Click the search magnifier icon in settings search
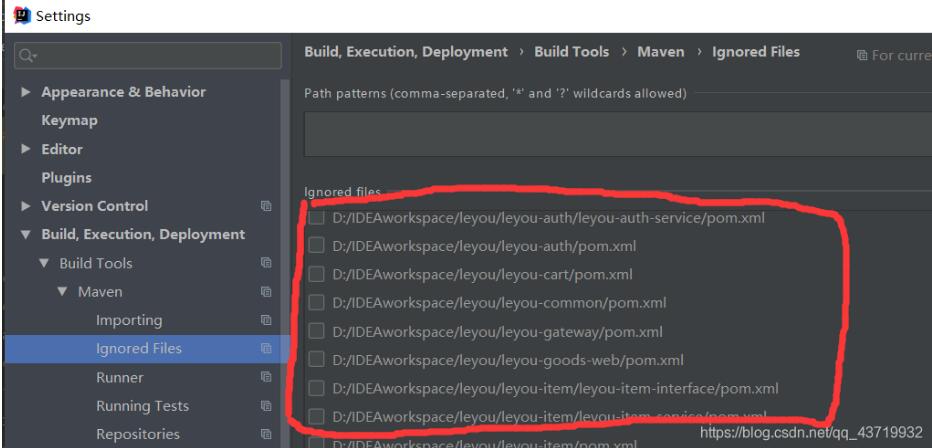The height and width of the screenshot is (448, 932). tap(27, 56)
